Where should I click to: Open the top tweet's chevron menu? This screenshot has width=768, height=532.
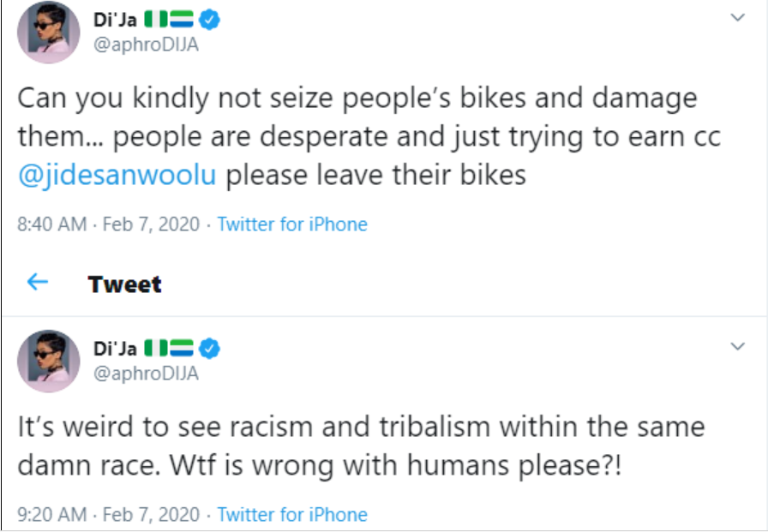click(736, 18)
